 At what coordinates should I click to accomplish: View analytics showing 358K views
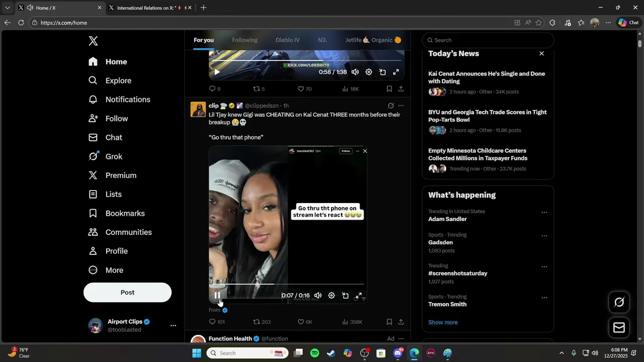(x=352, y=322)
